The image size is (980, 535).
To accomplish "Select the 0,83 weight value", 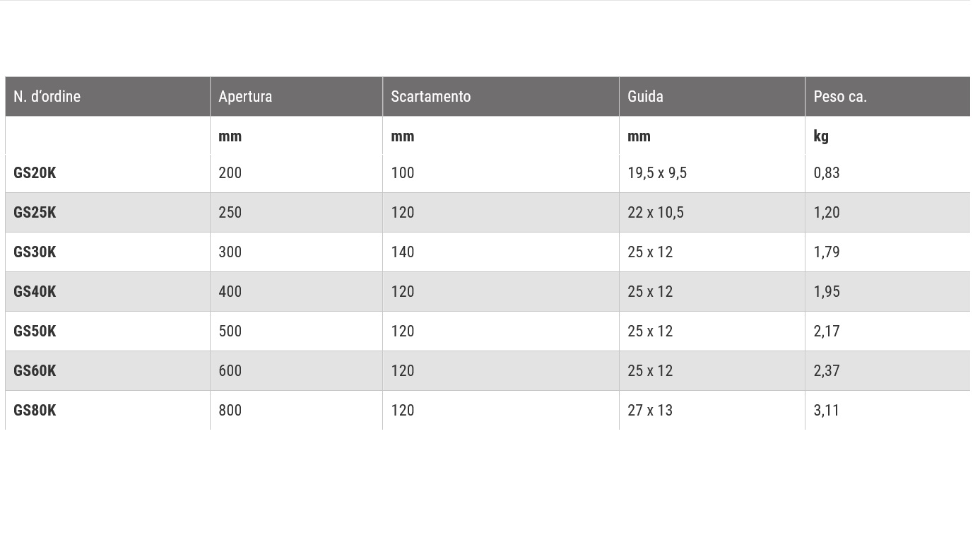I will tap(826, 173).
